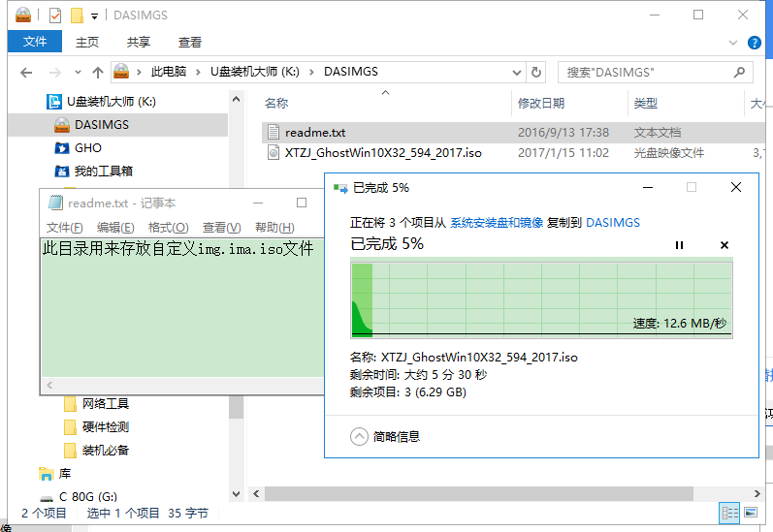Open the 文件 ribbon tab in Explorer
This screenshot has height=532, width=773.
point(35,42)
